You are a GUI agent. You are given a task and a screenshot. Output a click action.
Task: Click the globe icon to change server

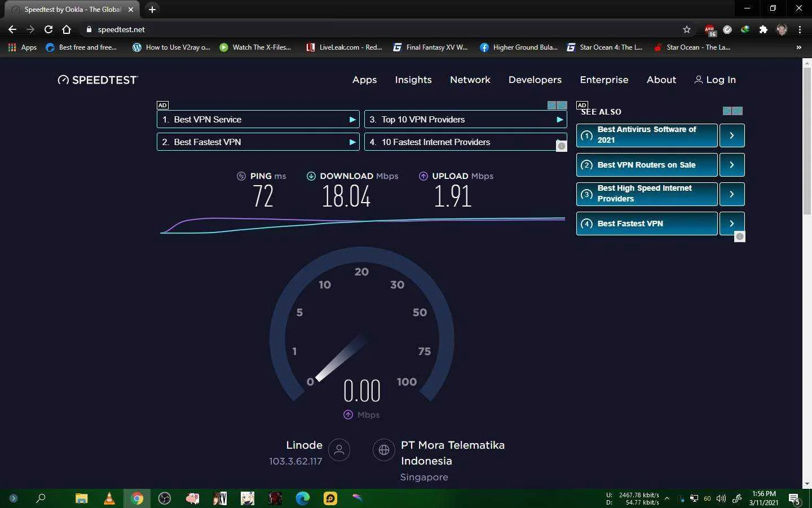384,450
